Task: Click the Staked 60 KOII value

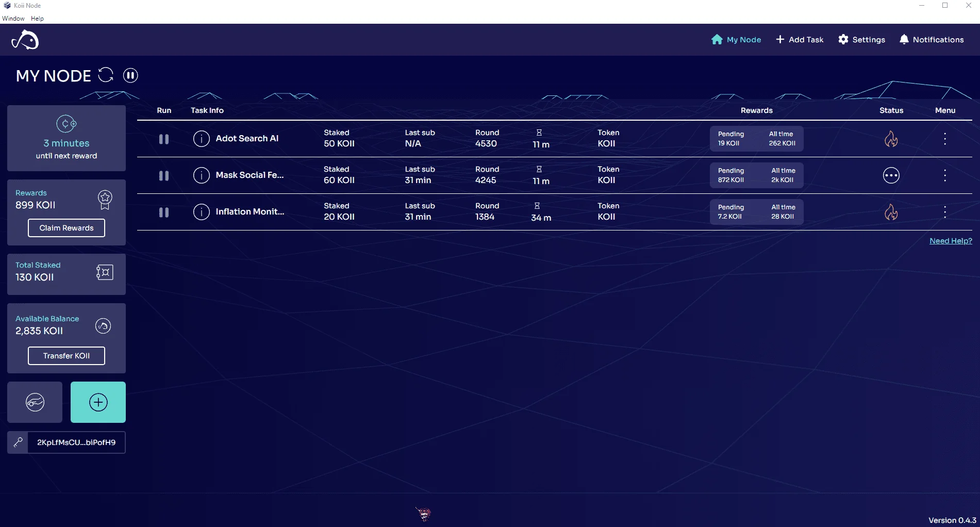Action: tap(339, 180)
